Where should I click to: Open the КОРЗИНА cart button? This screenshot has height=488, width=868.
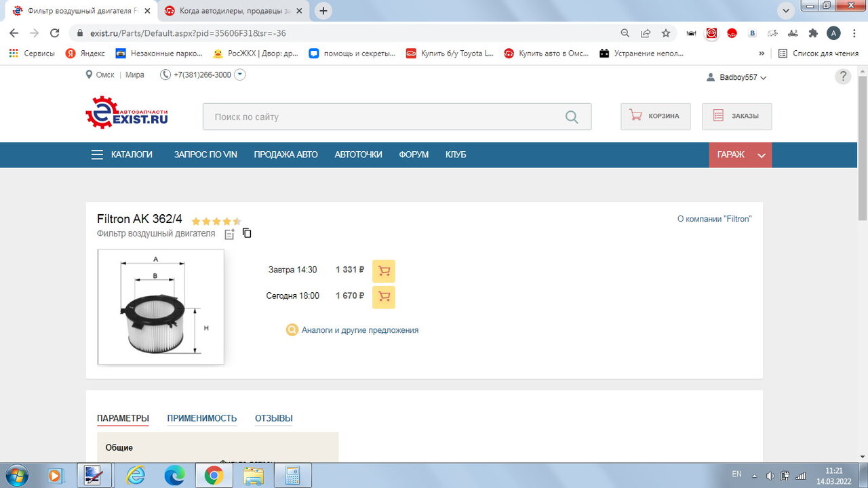(655, 117)
